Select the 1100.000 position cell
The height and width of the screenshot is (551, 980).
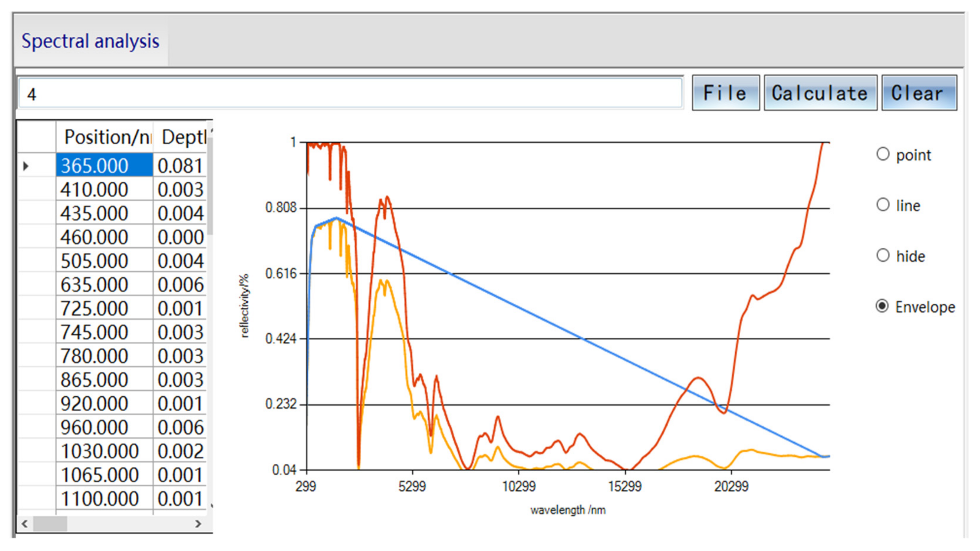(105, 499)
